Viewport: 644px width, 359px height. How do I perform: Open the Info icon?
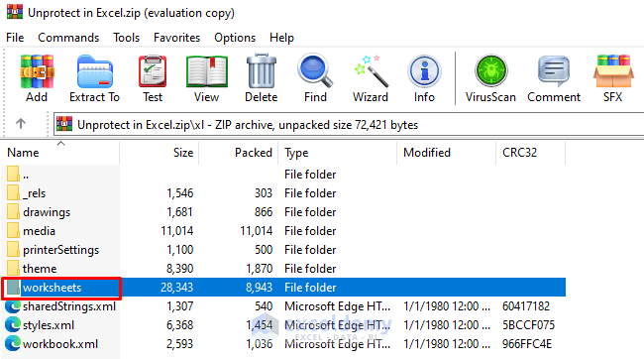pyautogui.click(x=424, y=71)
